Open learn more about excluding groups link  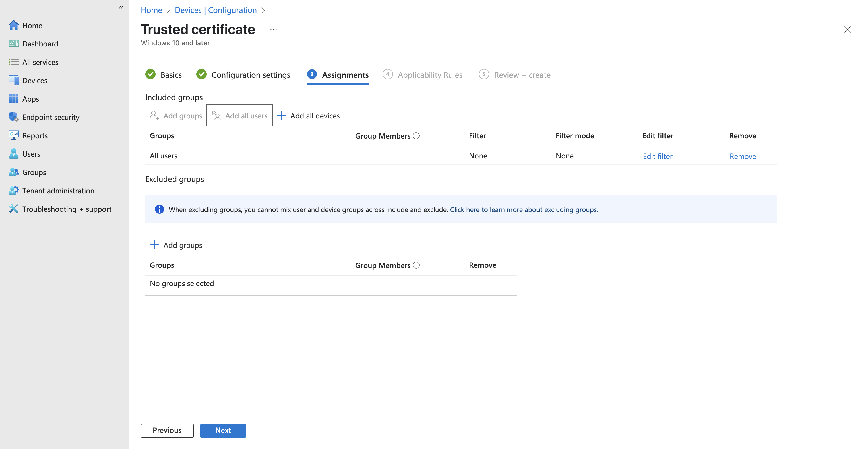pos(524,209)
